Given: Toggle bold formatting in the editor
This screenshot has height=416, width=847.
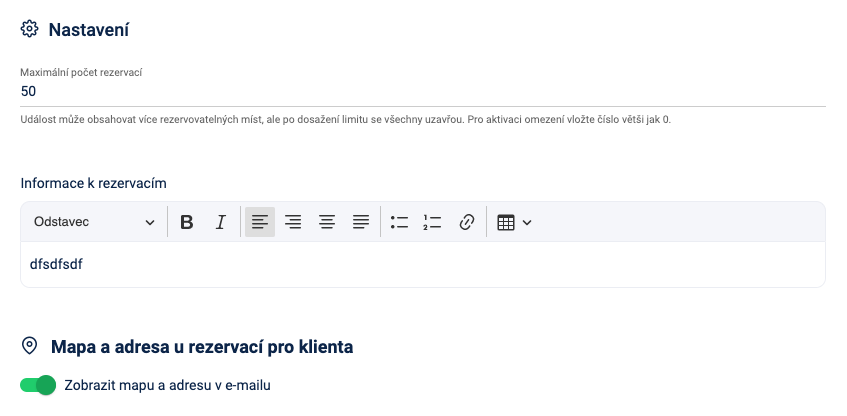Looking at the screenshot, I should (x=186, y=222).
